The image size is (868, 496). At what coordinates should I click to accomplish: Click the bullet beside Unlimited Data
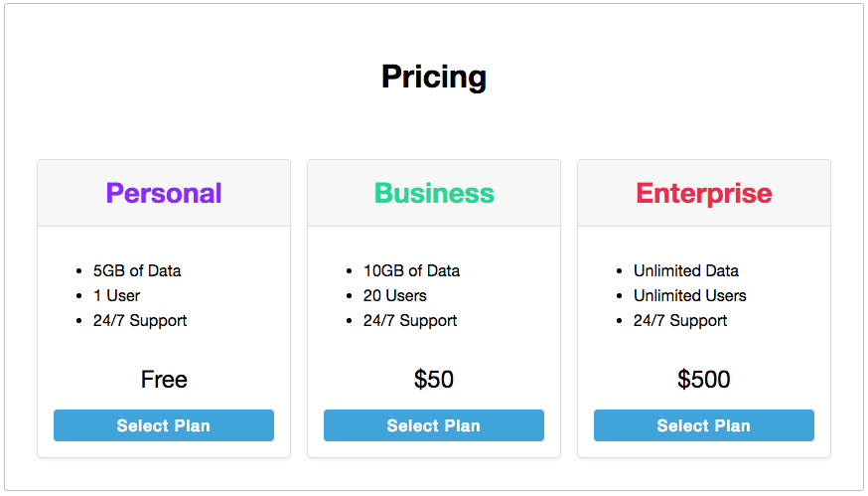pyautogui.click(x=620, y=271)
